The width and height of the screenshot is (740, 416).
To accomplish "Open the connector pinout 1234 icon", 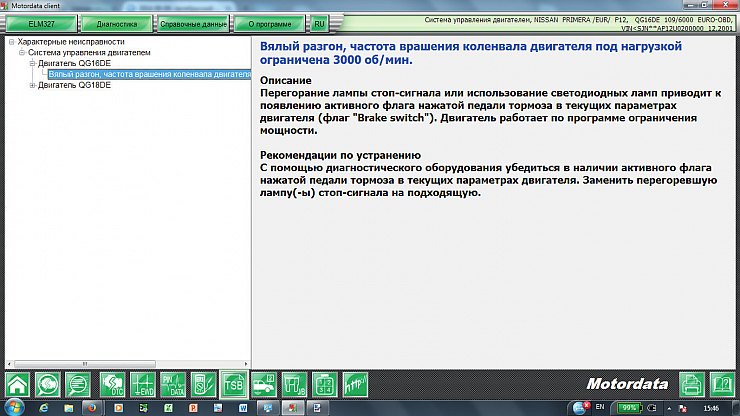I will 325,385.
